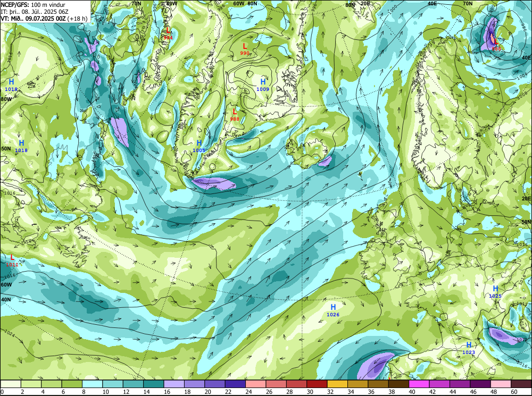Click legend scale value 24
The image size is (532, 396).
pyautogui.click(x=248, y=392)
